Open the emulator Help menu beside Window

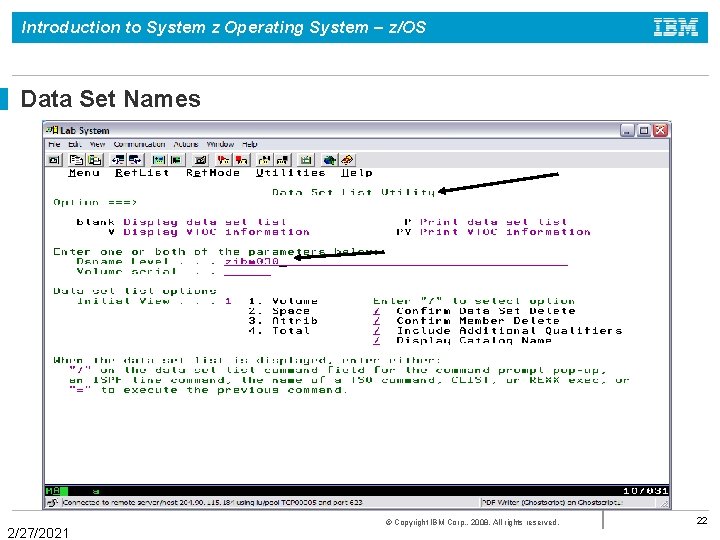tap(250, 144)
